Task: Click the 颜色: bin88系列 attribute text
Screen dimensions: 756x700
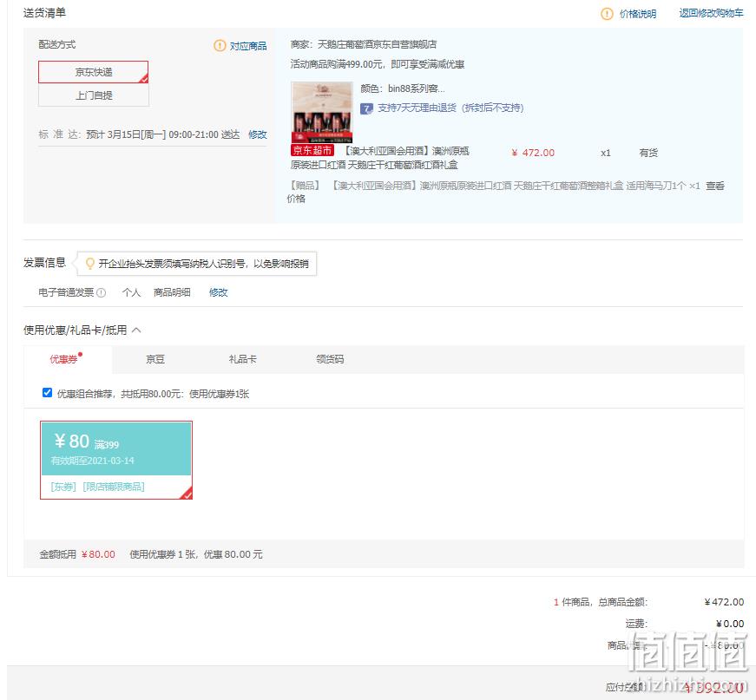Action: pyautogui.click(x=403, y=88)
